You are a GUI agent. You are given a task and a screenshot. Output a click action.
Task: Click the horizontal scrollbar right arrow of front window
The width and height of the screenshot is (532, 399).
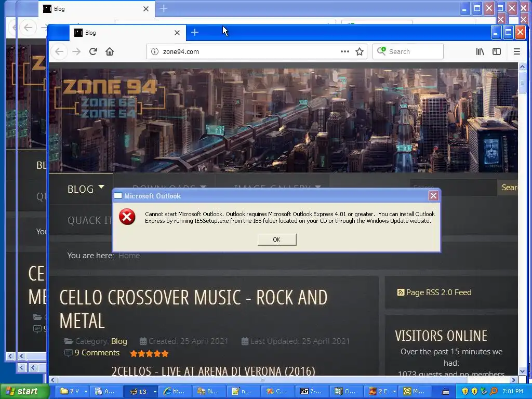[514, 380]
